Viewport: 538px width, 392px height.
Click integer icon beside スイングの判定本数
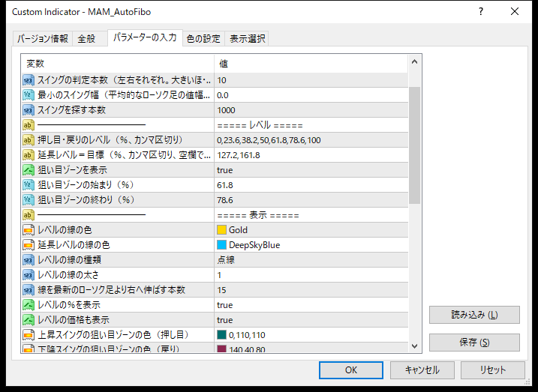click(x=28, y=80)
